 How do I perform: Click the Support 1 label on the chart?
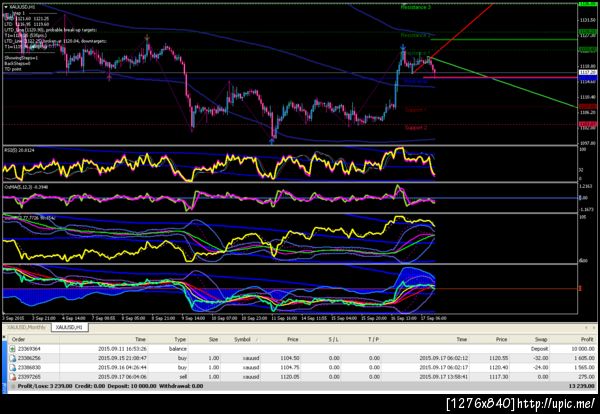(x=416, y=110)
